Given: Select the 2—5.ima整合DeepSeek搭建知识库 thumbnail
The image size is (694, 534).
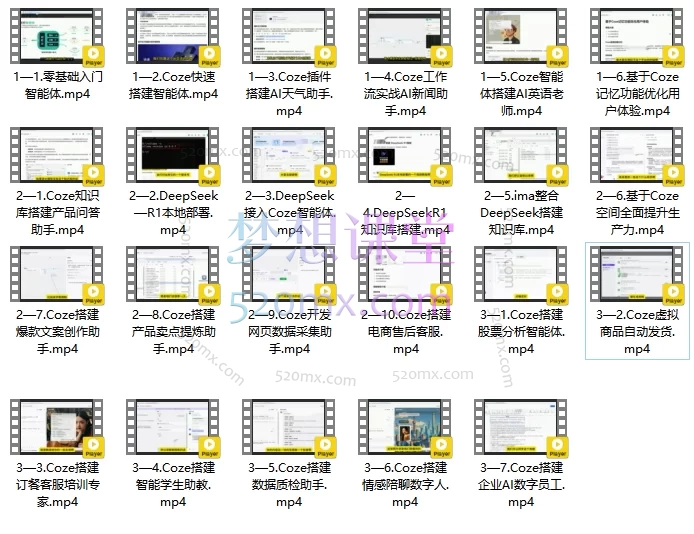Looking at the screenshot, I should 521,158.
